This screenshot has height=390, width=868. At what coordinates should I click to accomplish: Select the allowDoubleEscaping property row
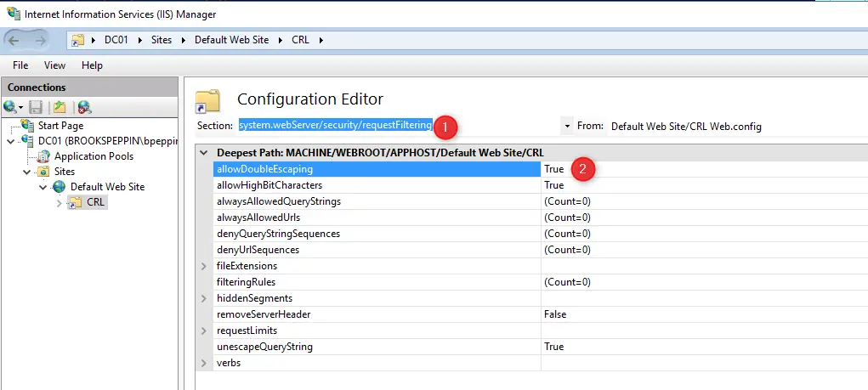[x=541, y=169]
